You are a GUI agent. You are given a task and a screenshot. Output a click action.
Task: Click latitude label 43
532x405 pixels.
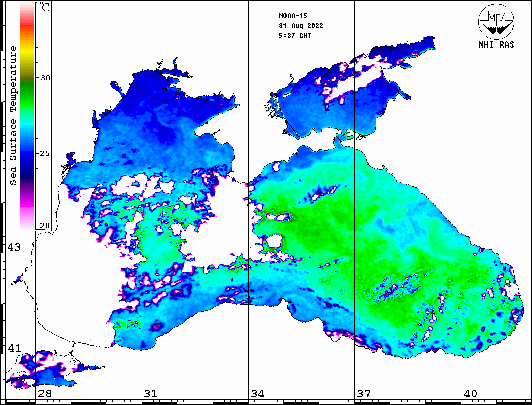tap(14, 247)
